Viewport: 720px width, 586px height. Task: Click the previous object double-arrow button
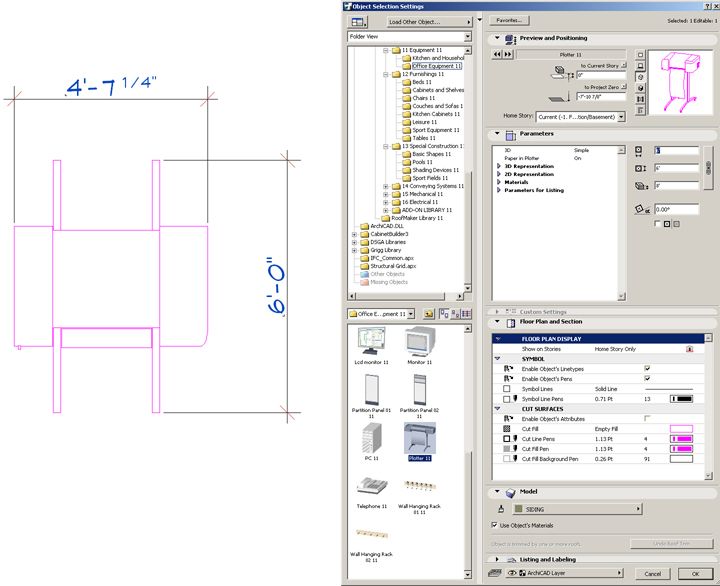[497, 54]
